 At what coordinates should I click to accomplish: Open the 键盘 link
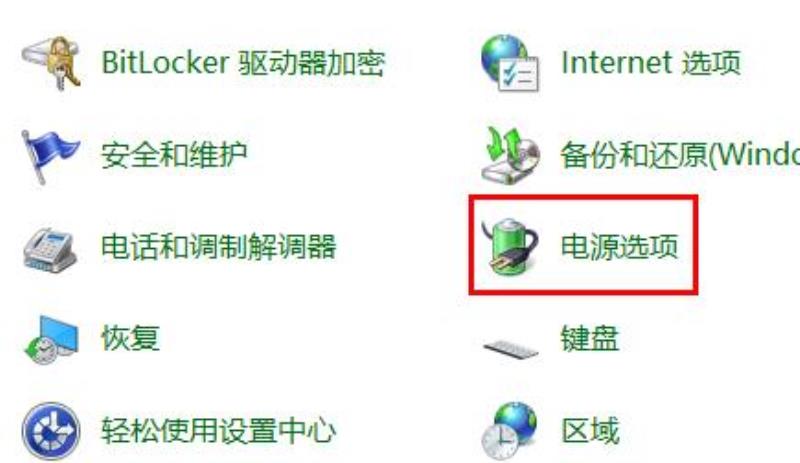point(590,338)
